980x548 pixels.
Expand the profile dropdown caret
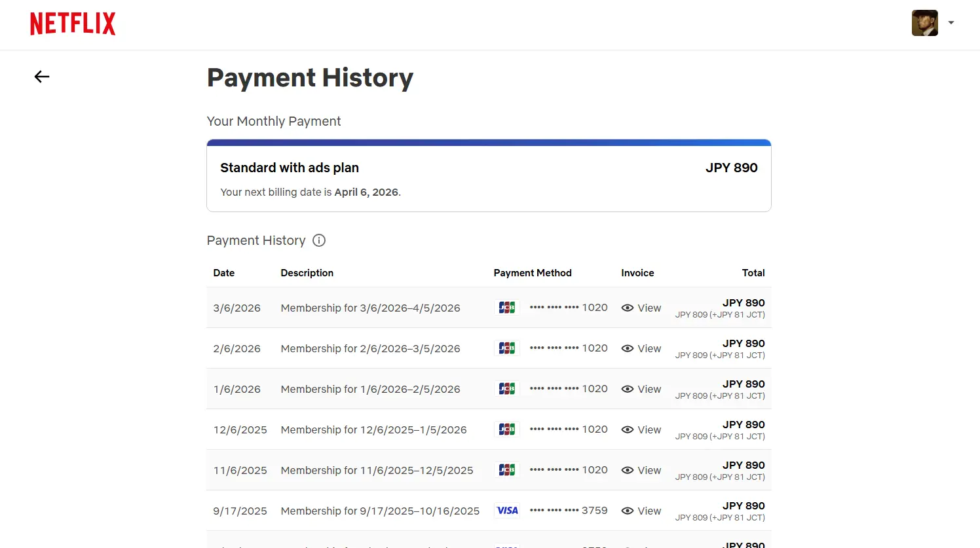951,23
